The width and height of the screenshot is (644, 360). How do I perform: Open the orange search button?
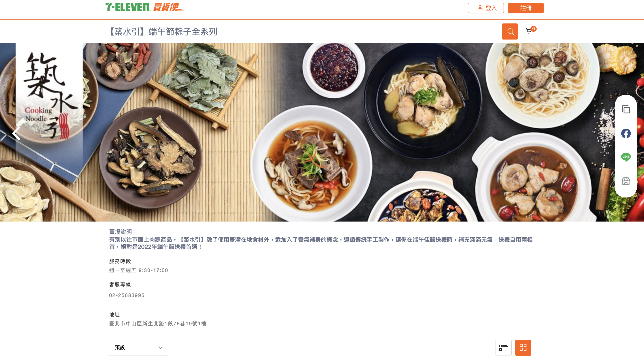point(510,31)
